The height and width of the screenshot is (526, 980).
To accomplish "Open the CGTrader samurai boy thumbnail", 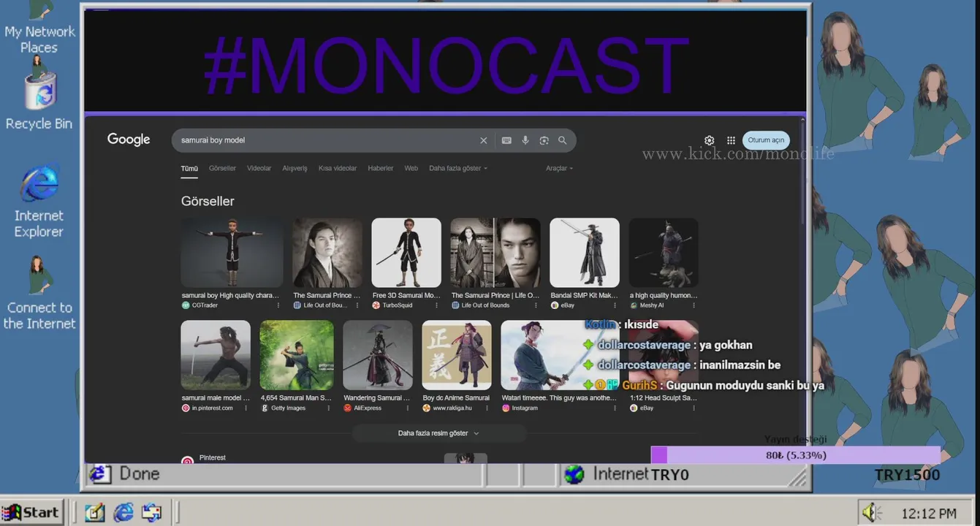I will (x=232, y=253).
